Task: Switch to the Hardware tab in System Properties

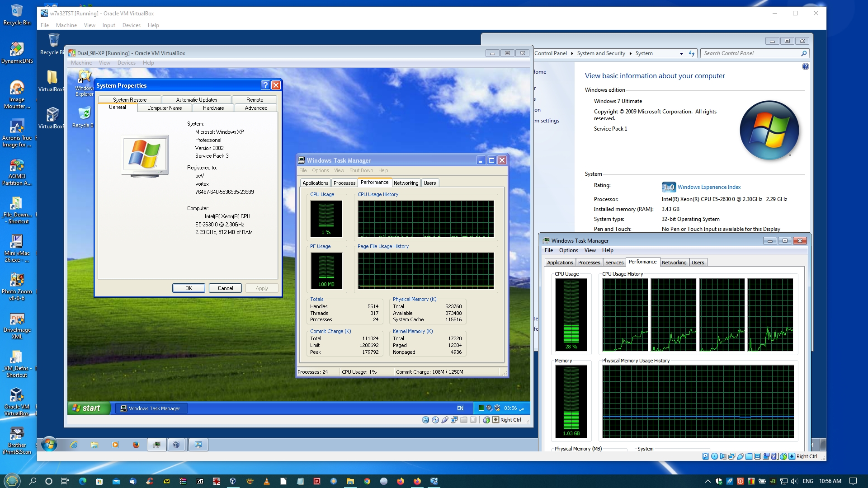Action: [213, 108]
